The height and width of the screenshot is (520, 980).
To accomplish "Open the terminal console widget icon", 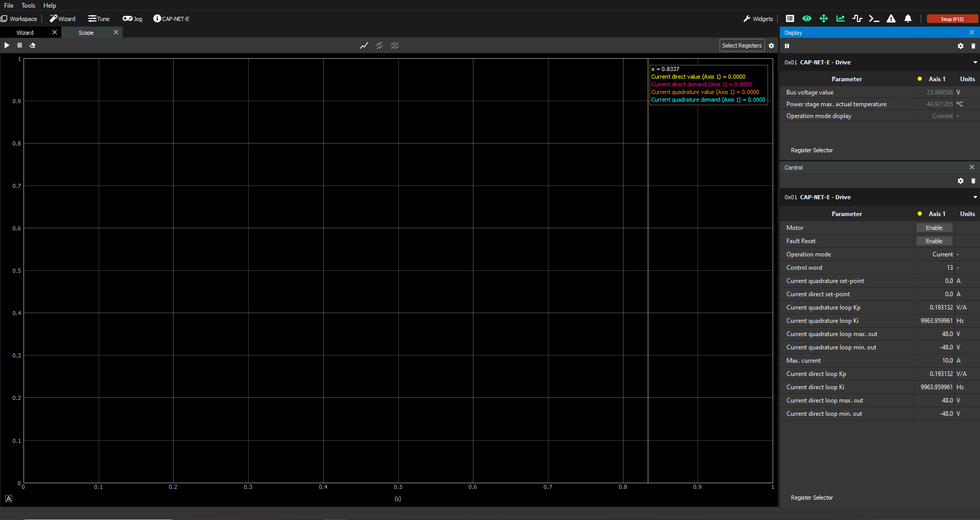I will (x=874, y=19).
